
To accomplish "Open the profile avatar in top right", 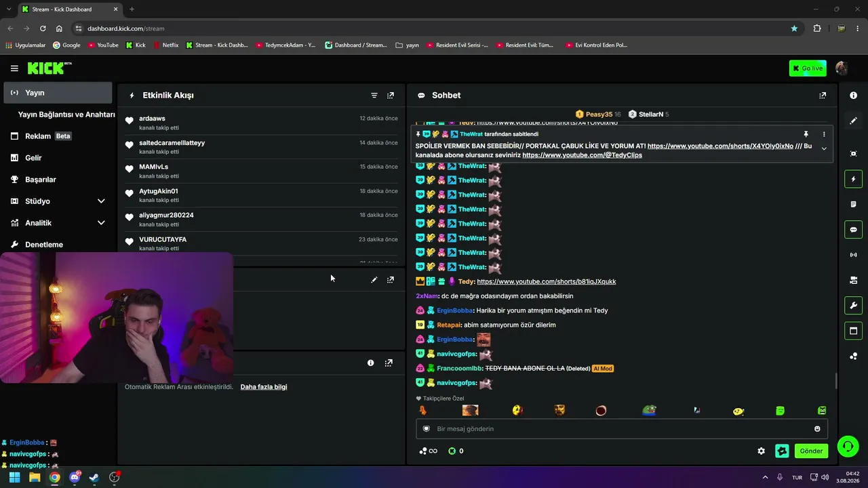I will click(x=842, y=68).
